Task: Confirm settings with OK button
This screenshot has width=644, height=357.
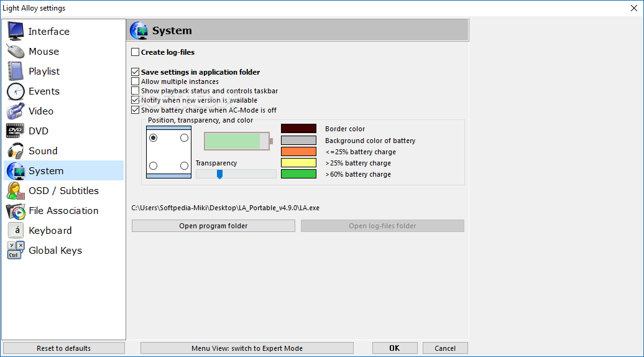Action: click(x=395, y=348)
